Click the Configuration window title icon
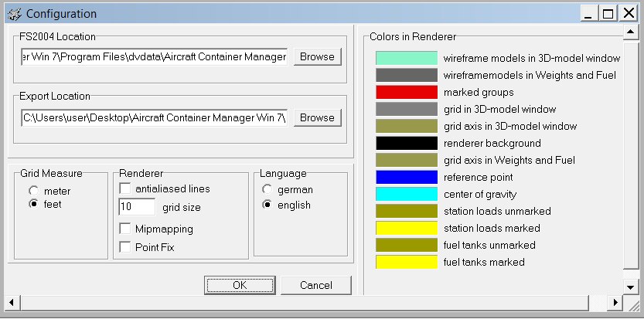644x319 pixels. point(15,14)
